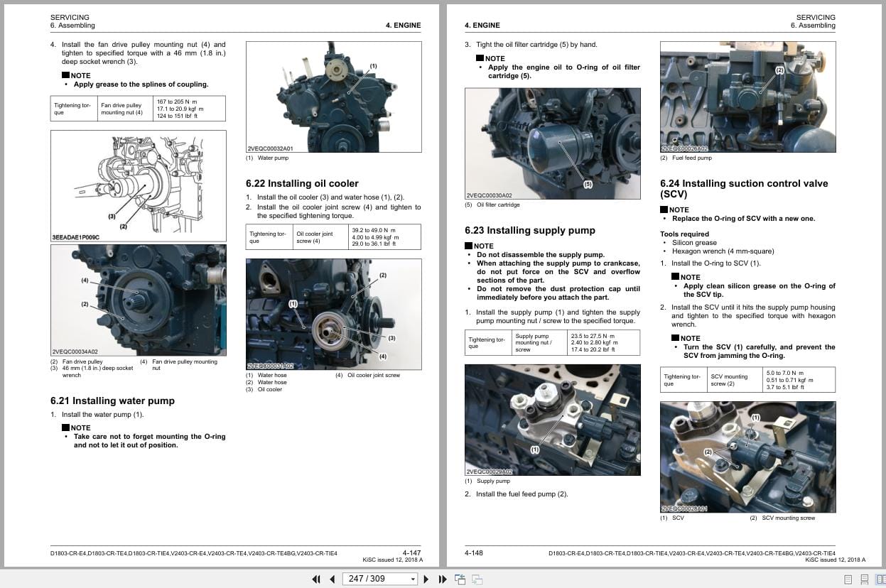886x588 pixels.
Task: Click heading '6.22 Installing oil cooler'
Action: 302,183
